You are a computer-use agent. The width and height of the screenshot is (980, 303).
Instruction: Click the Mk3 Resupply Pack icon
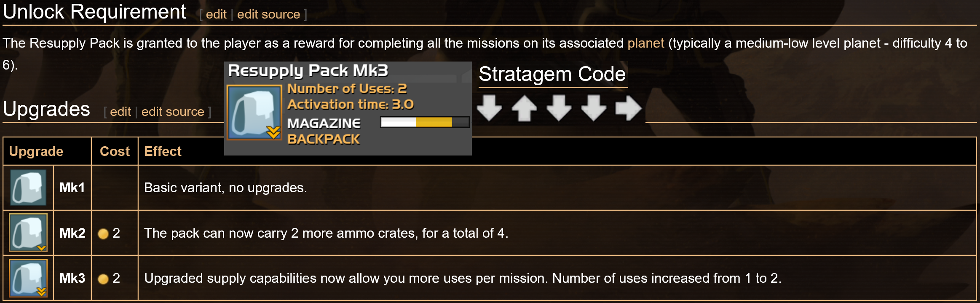(28, 278)
